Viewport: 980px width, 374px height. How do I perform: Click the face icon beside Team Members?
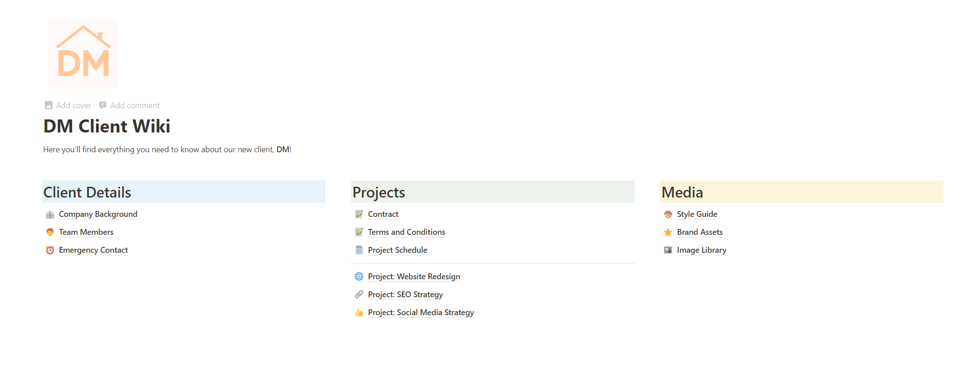[x=50, y=232]
